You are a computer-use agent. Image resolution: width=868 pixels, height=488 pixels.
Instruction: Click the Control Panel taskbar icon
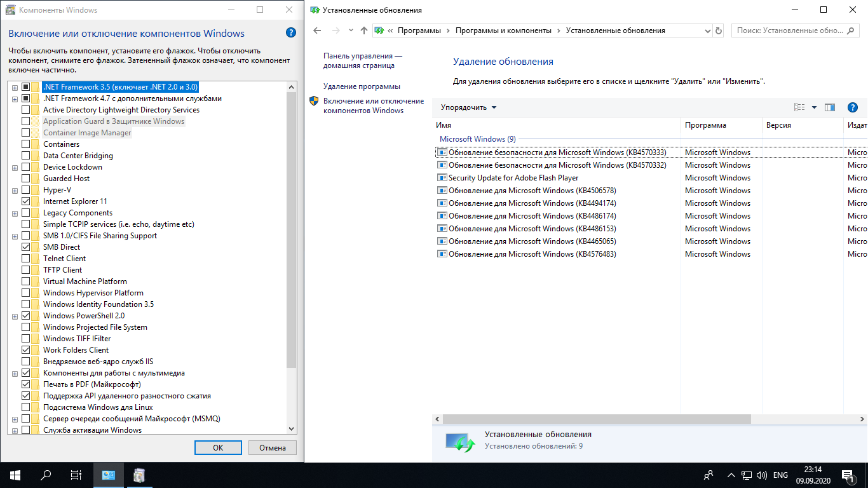(109, 475)
